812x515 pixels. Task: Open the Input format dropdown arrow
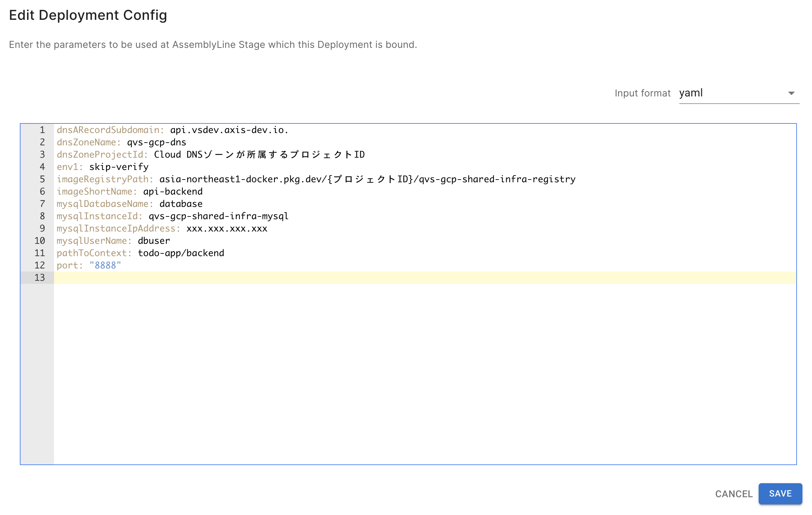tap(791, 93)
